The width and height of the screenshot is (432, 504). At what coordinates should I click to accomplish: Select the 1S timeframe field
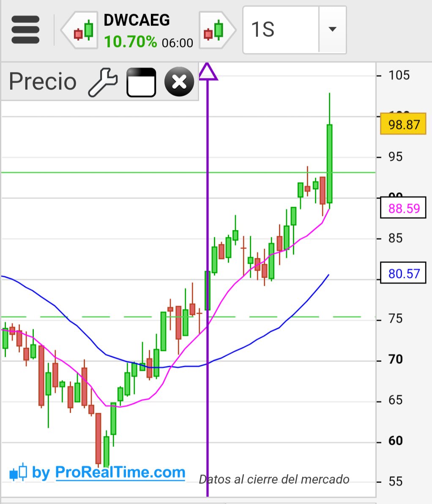click(x=281, y=30)
